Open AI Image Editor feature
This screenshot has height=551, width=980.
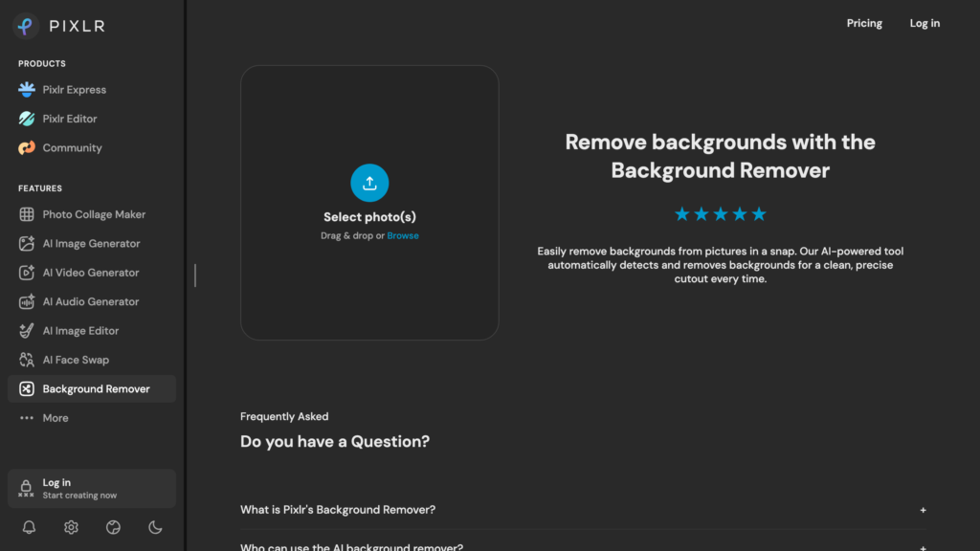[x=80, y=330]
